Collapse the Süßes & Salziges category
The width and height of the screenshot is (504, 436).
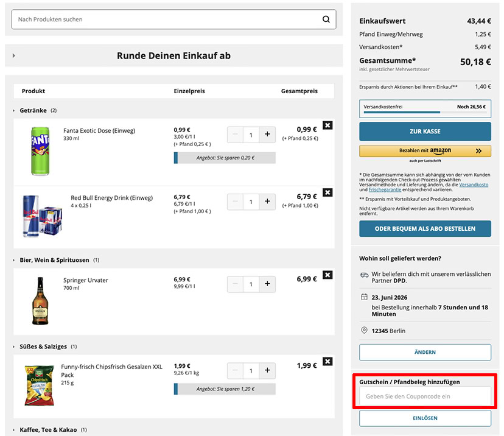pos(14,346)
